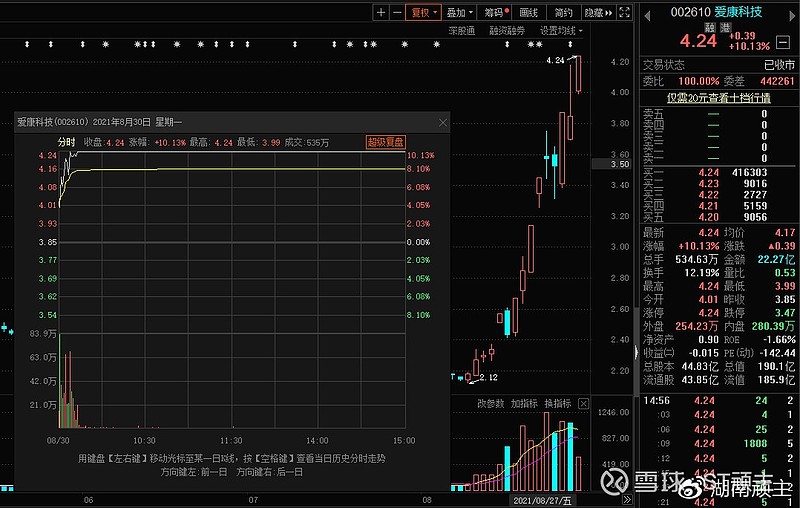This screenshot has width=800, height=508.
Task: Click the 融 margin tag icon
Action: (710, 28)
